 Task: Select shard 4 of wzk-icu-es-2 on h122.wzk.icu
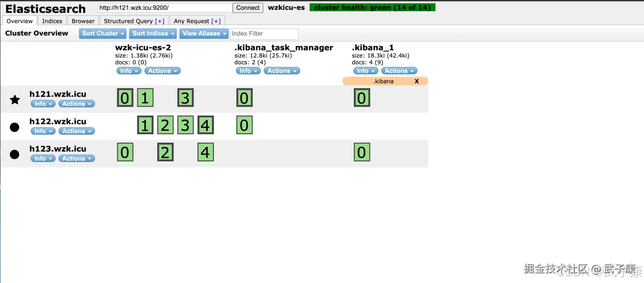(205, 125)
